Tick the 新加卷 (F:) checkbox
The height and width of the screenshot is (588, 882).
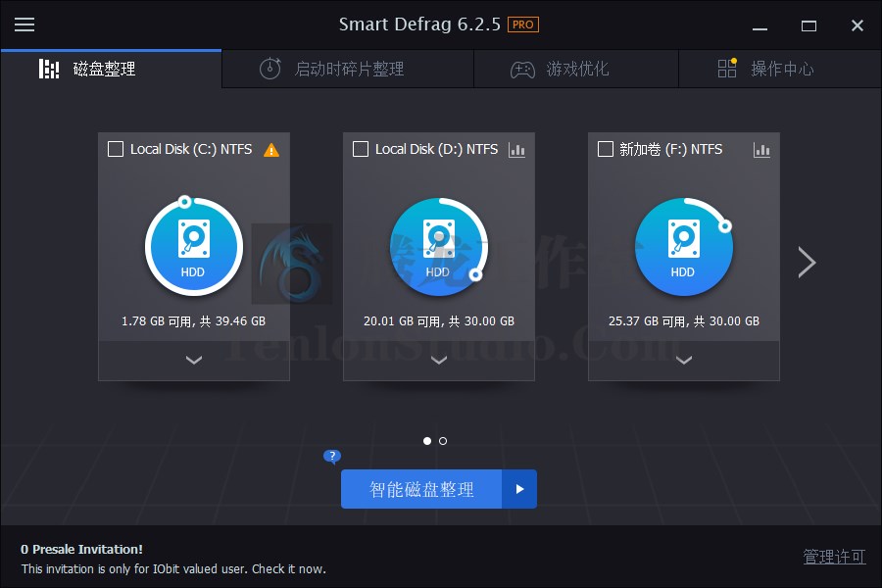(x=606, y=149)
